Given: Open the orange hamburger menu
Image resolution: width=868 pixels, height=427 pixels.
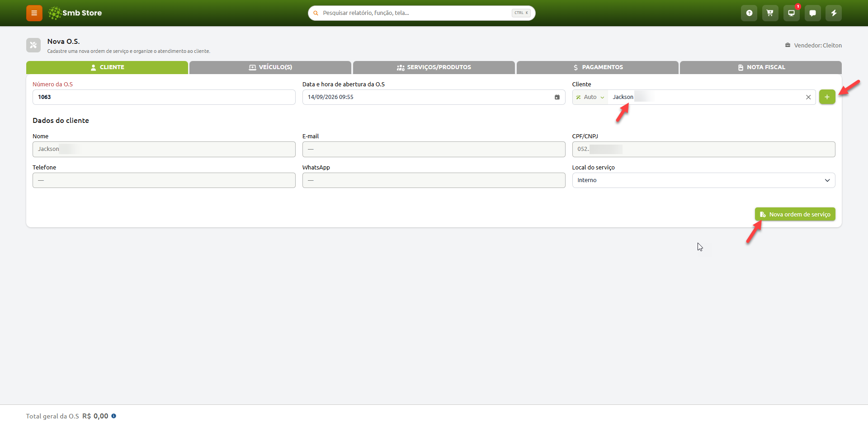Looking at the screenshot, I should pyautogui.click(x=34, y=13).
